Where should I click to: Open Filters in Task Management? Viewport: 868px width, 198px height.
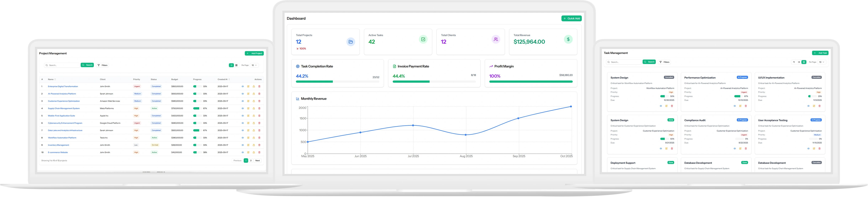(664, 62)
